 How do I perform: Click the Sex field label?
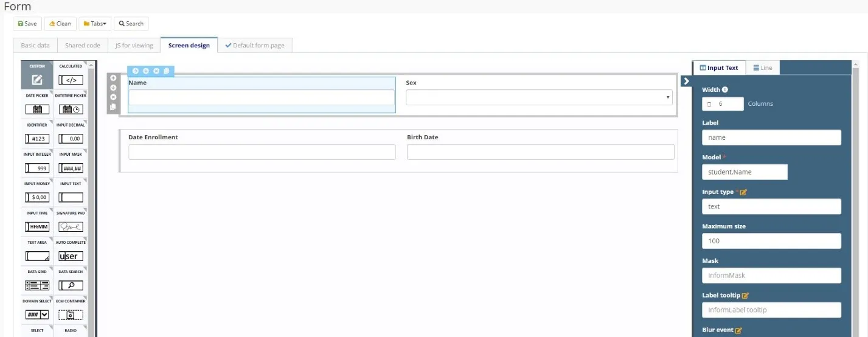[x=411, y=82]
